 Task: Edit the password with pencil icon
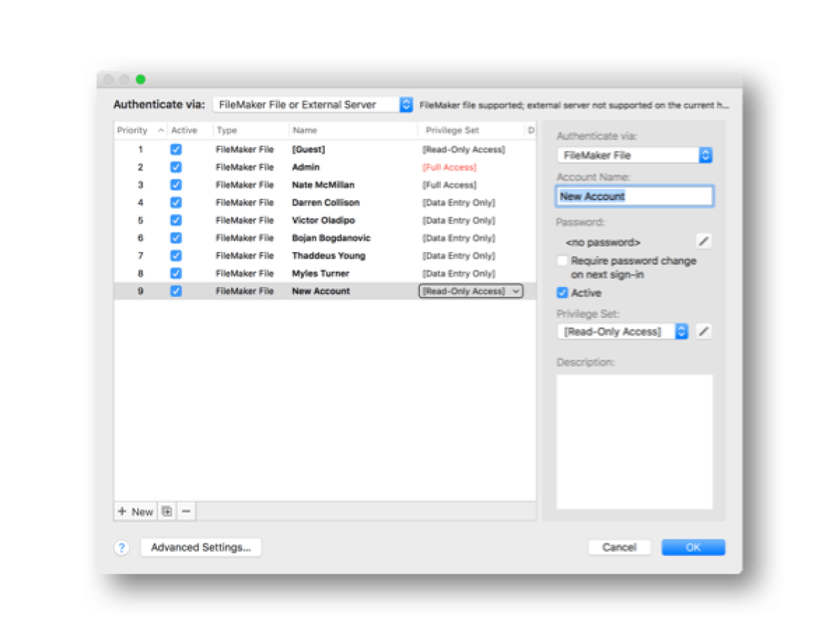pyautogui.click(x=703, y=242)
